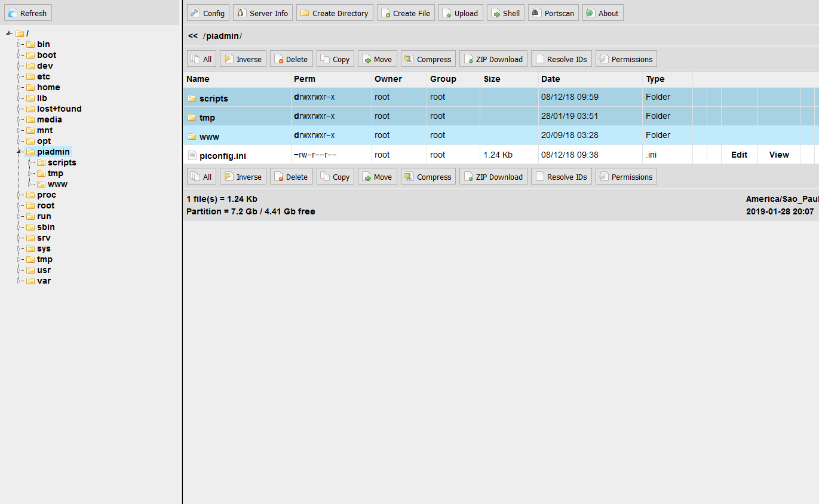This screenshot has width=819, height=504.
Task: Sort by the Date column header
Action: 551,79
